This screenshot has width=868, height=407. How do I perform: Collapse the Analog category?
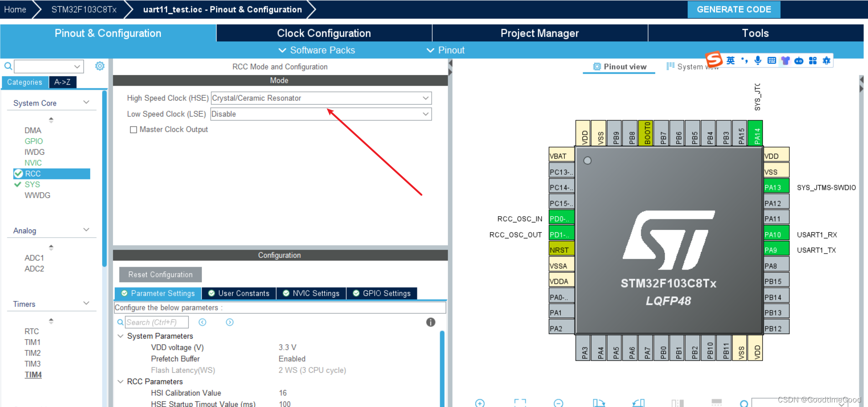86,230
